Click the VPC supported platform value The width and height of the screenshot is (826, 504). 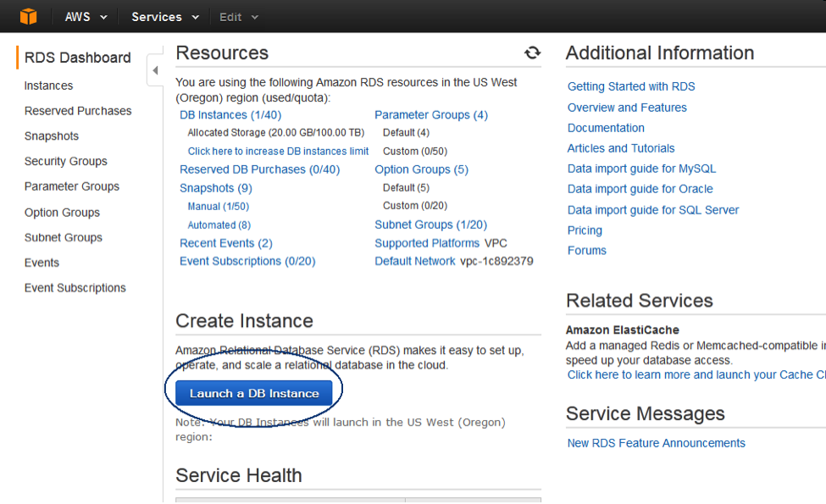[x=496, y=243]
